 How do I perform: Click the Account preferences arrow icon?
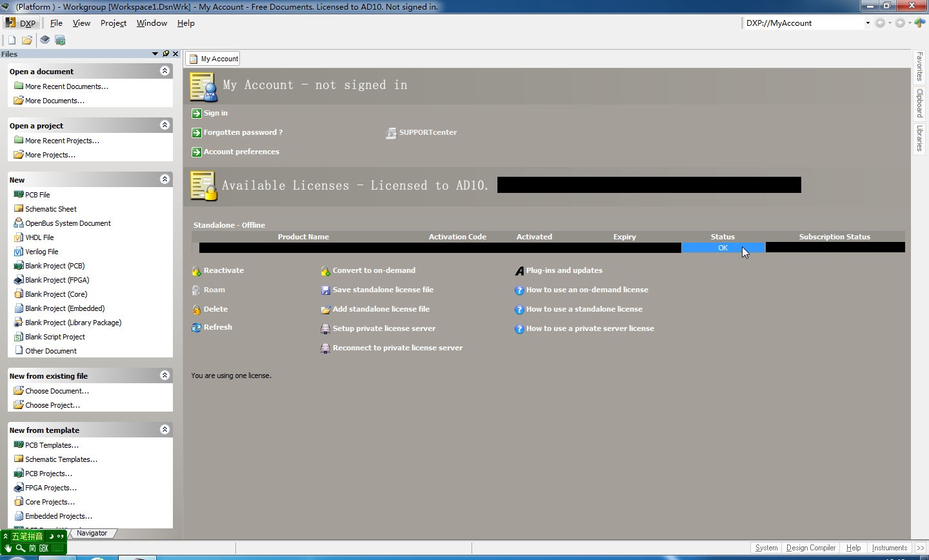click(x=197, y=152)
